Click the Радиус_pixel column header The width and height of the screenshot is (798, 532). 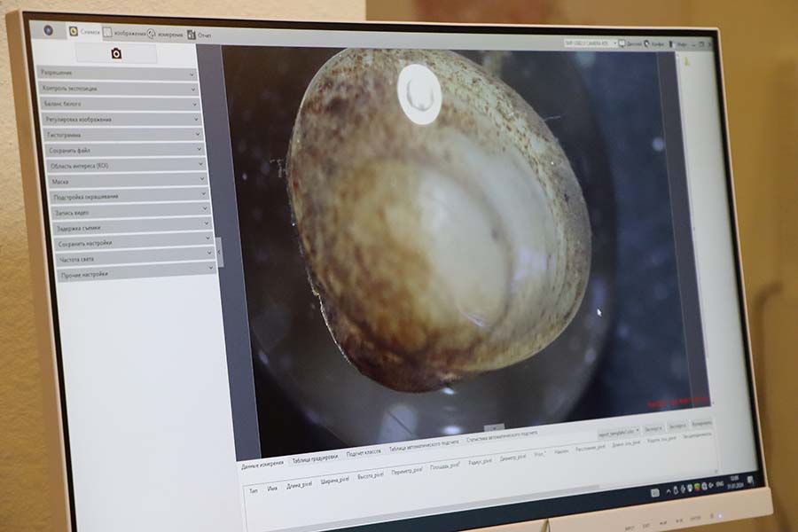480,462
